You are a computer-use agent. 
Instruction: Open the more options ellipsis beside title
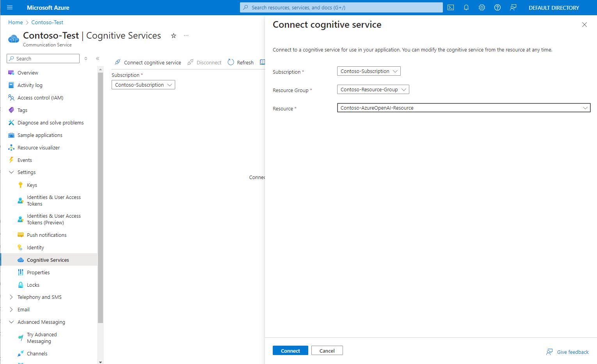tap(186, 36)
